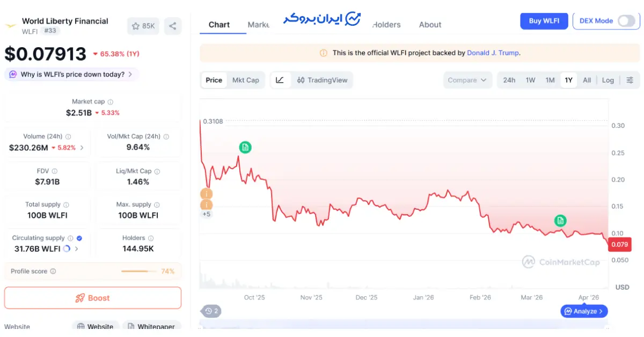The width and height of the screenshot is (644, 337).
Task: Click the Market cap info icon
Action: 111,102
